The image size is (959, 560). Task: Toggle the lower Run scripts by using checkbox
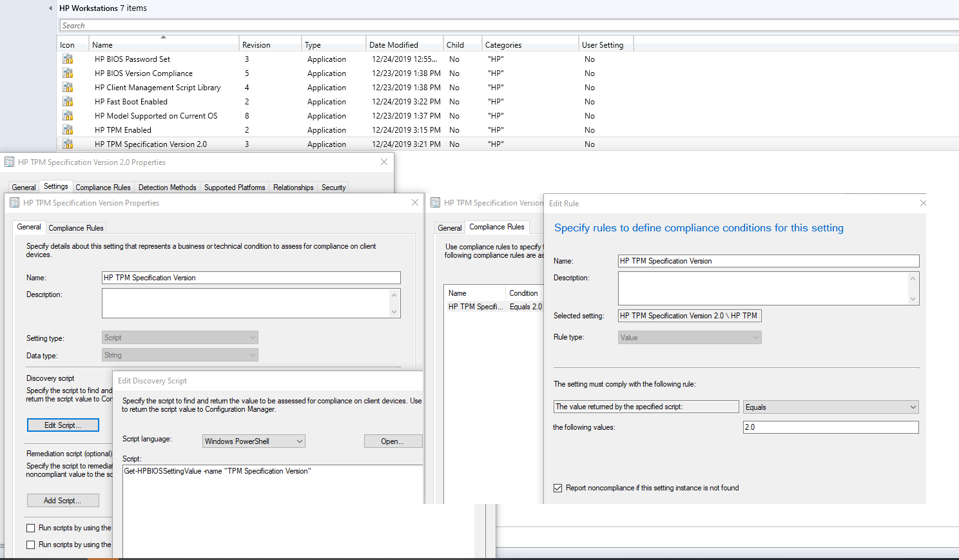[30, 545]
